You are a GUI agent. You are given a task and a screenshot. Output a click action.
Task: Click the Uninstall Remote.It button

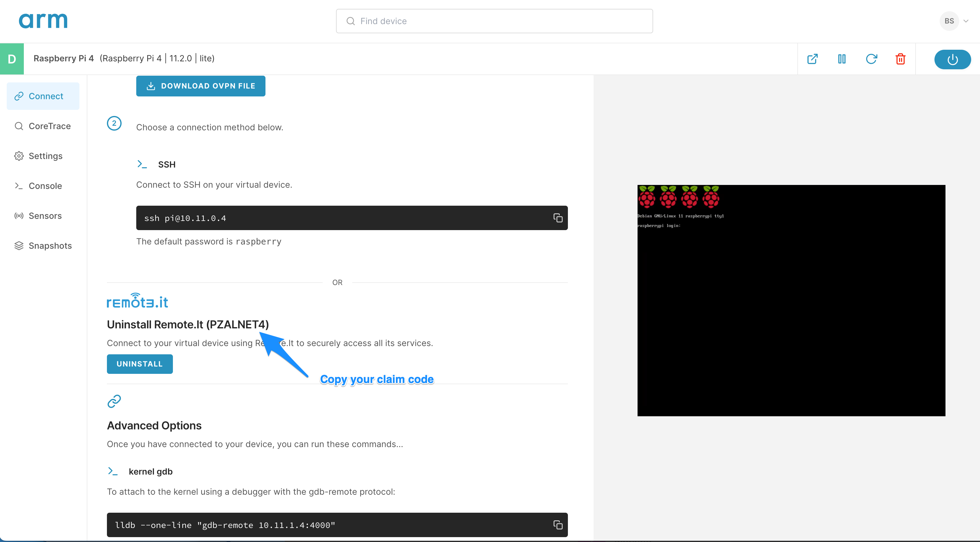click(140, 364)
